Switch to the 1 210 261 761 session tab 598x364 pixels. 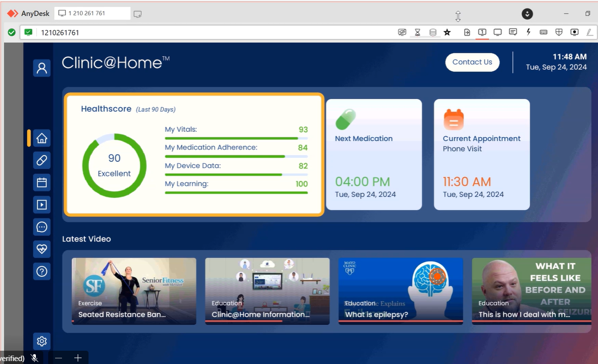coord(91,13)
